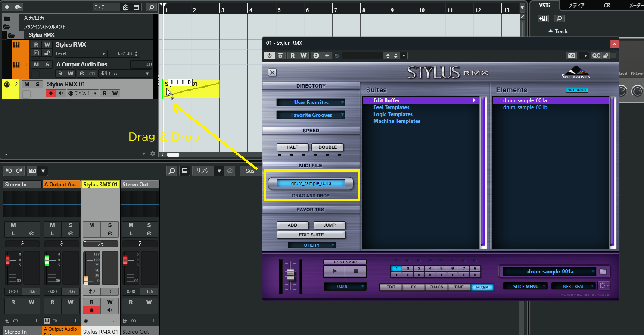This screenshot has height=335, width=644.
Task: Toggle HOST SYNC in Stylus RMX
Action: [345, 262]
